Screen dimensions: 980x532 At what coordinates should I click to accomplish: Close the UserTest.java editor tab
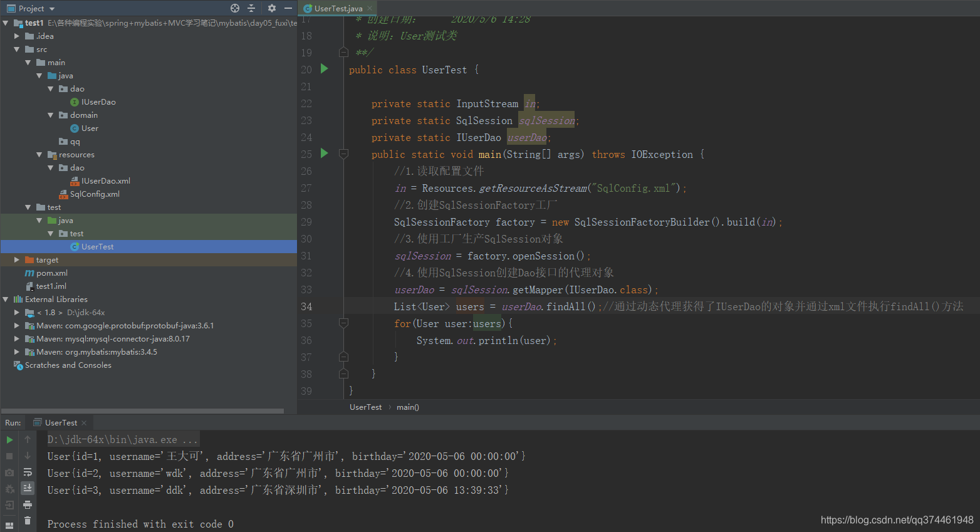coord(370,8)
